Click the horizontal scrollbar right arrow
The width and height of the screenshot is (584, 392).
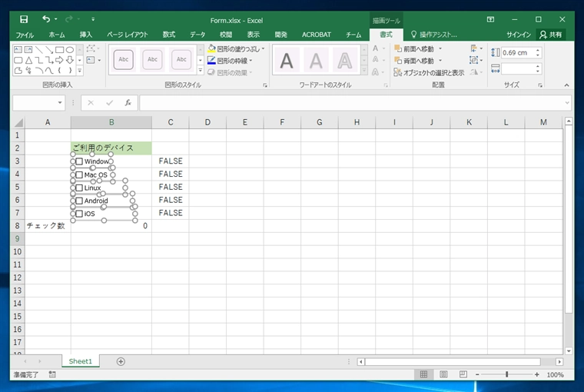click(559, 361)
